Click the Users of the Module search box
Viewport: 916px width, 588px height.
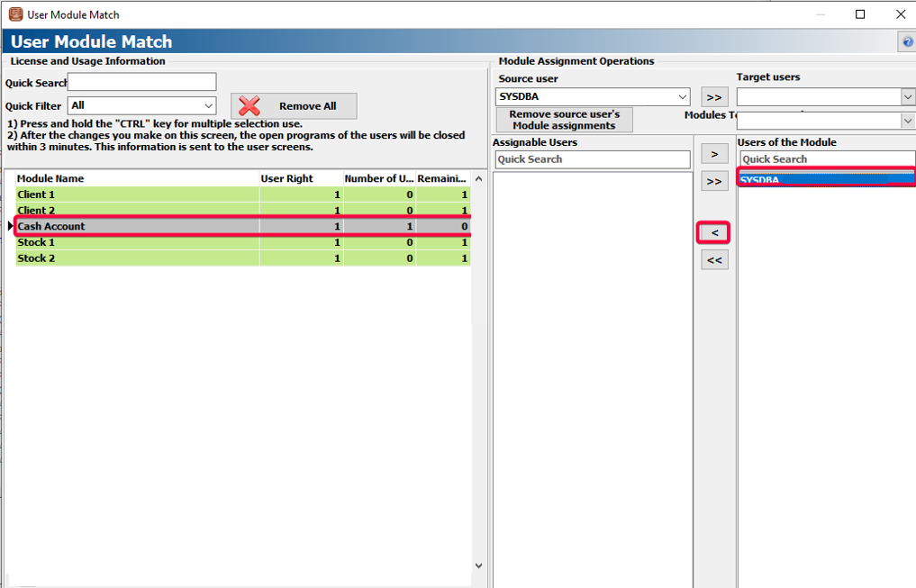tap(826, 159)
